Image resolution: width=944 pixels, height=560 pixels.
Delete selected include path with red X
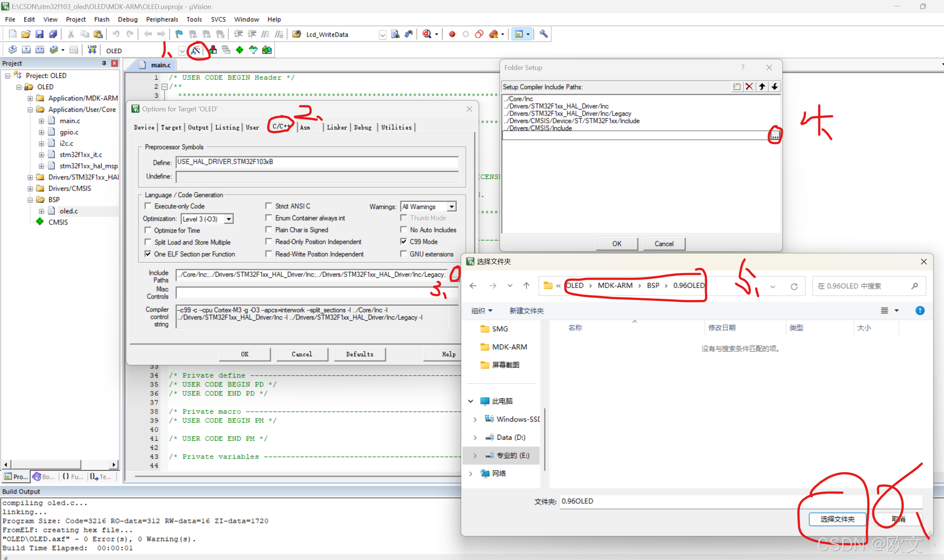(x=749, y=87)
